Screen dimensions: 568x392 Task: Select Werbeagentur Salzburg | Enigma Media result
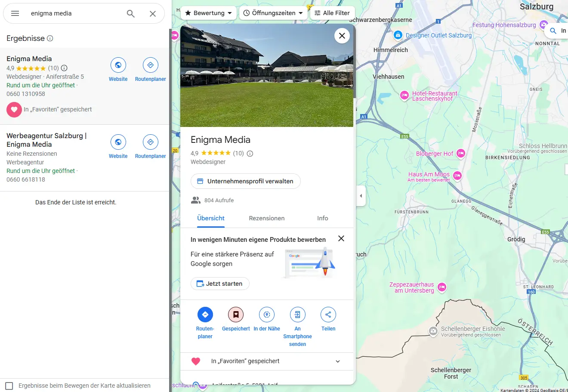(46, 140)
